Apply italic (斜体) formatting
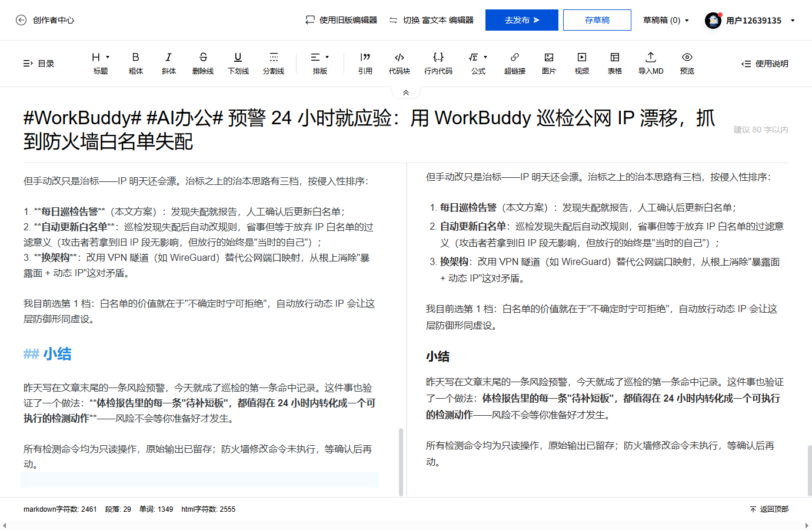The image size is (812, 530). (169, 63)
